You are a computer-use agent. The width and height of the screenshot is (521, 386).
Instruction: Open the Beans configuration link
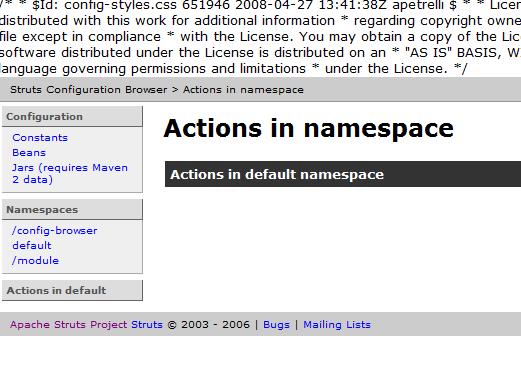click(x=29, y=153)
